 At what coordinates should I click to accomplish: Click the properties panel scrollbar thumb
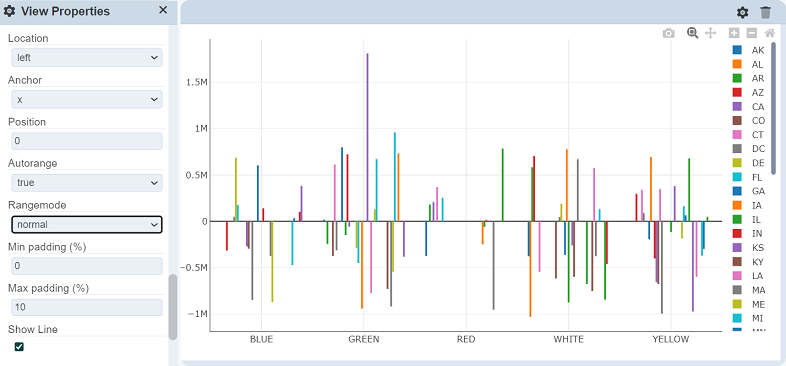pos(172,307)
